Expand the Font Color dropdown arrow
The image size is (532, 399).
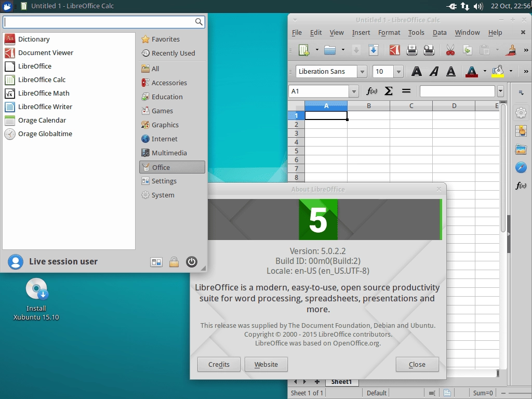(485, 71)
